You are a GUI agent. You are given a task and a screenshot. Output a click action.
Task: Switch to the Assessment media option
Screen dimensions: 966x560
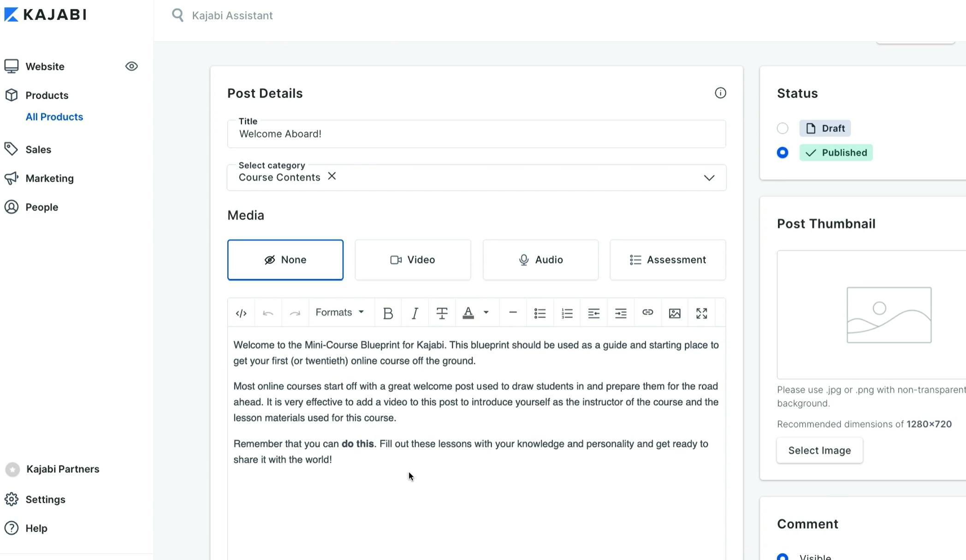(x=668, y=259)
